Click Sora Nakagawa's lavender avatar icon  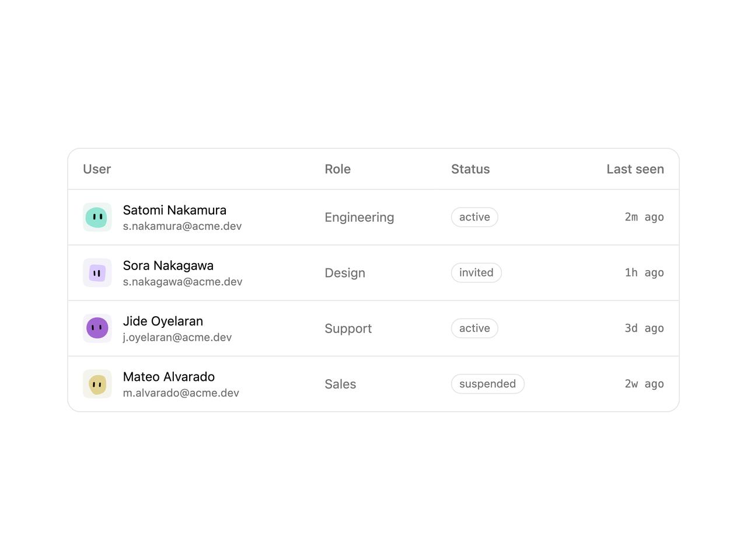click(97, 273)
